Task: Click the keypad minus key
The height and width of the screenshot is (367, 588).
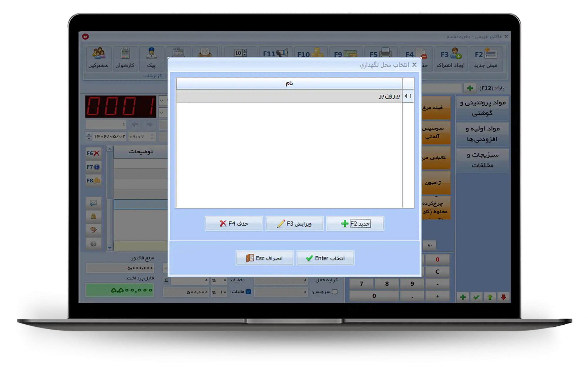Action: pos(437,284)
